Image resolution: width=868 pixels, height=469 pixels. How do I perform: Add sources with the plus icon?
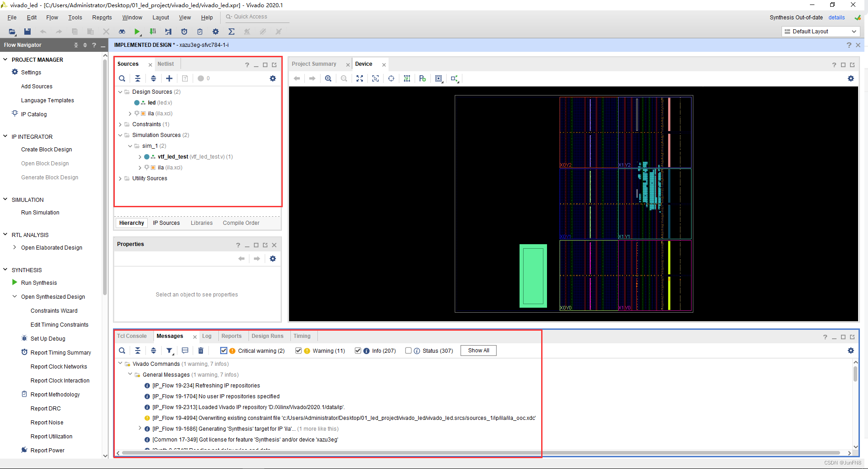(169, 78)
